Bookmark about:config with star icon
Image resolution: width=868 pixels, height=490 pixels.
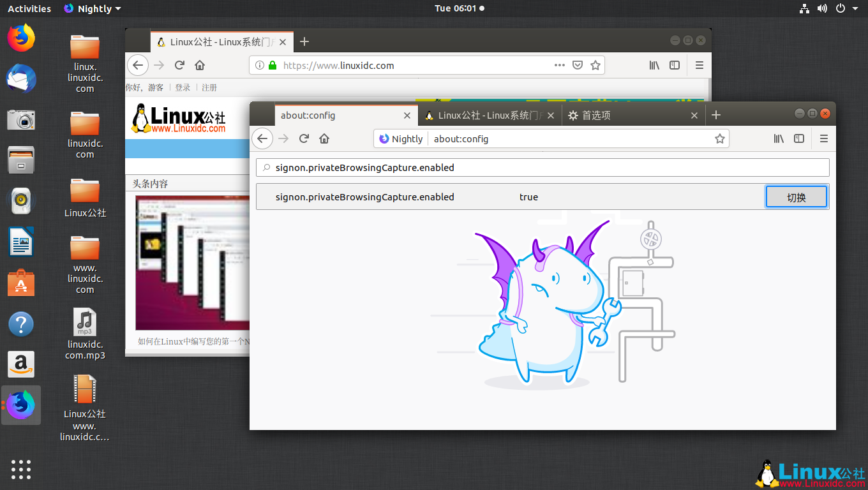719,138
